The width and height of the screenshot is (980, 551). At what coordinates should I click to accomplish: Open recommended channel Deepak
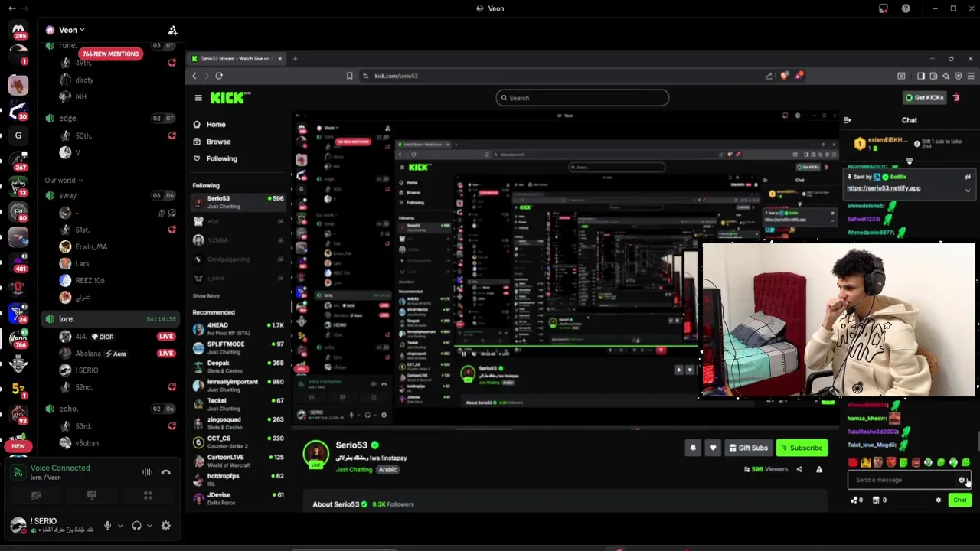pos(238,367)
